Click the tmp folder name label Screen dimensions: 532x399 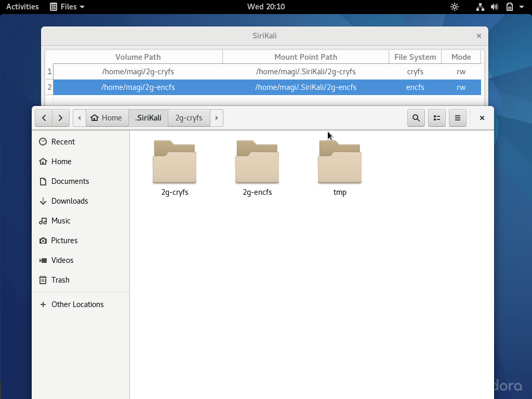click(x=340, y=192)
